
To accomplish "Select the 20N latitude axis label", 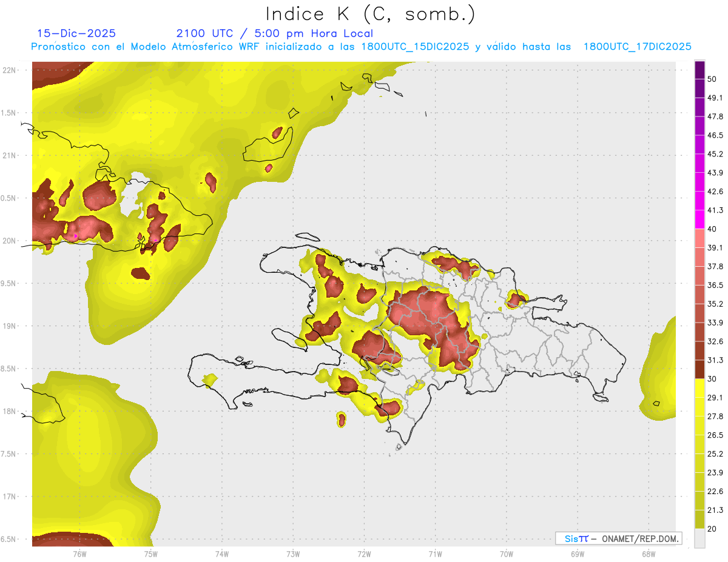I will point(9,241).
